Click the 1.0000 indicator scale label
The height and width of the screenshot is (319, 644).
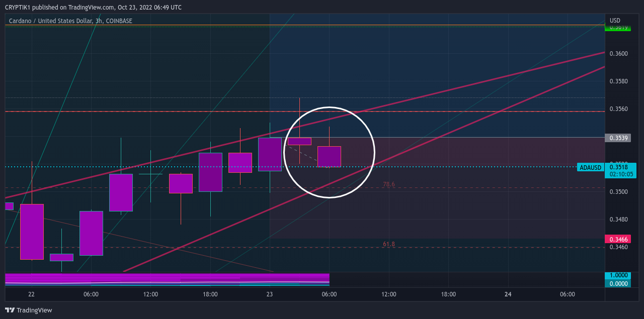pos(617,275)
